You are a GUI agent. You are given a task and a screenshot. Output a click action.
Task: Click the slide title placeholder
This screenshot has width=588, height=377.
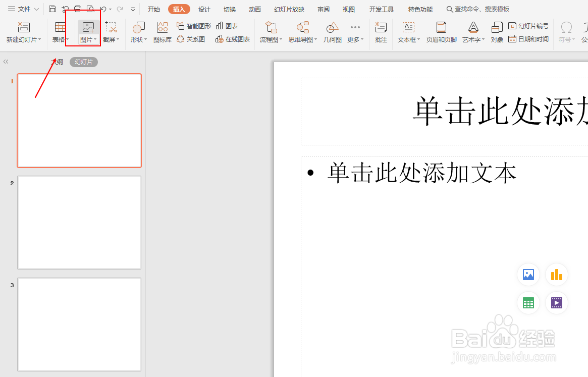tap(444, 112)
